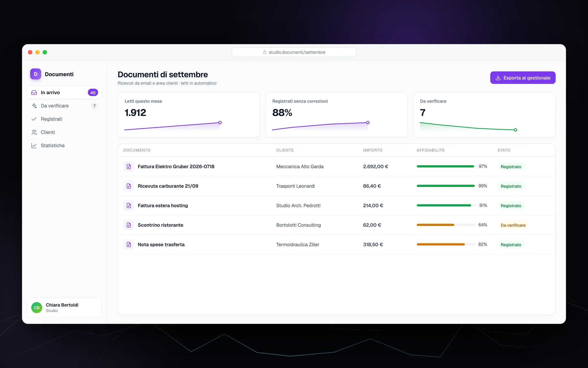
Task: Click the Documento column header
Action: pyautogui.click(x=137, y=150)
